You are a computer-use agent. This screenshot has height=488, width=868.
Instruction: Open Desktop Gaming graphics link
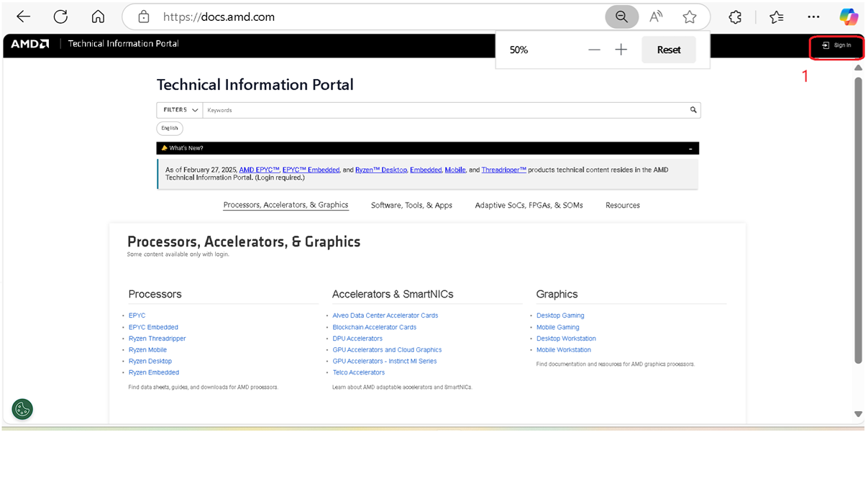point(560,316)
